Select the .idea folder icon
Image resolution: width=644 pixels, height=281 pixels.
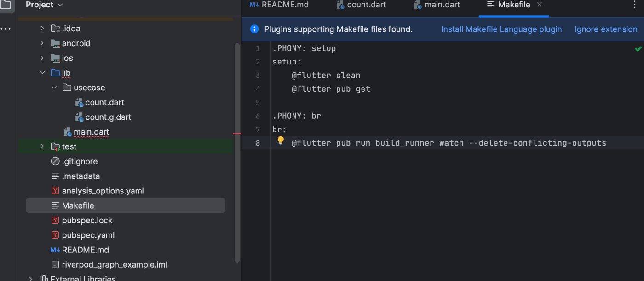click(x=55, y=29)
